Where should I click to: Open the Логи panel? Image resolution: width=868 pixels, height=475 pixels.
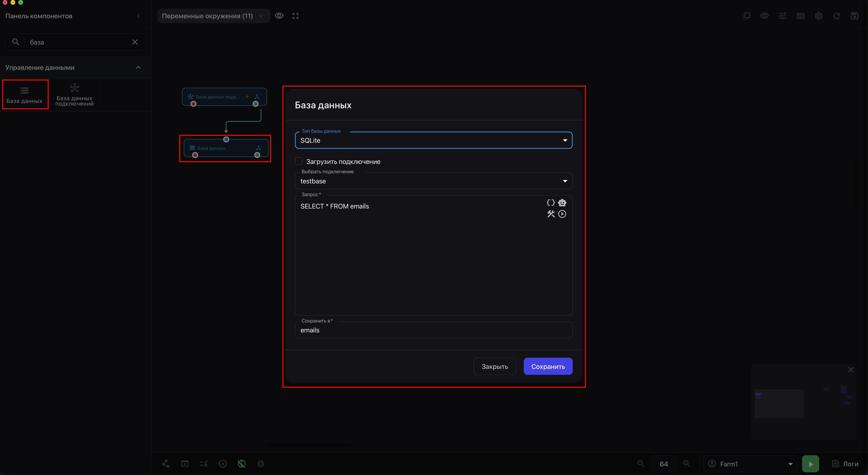(x=845, y=464)
